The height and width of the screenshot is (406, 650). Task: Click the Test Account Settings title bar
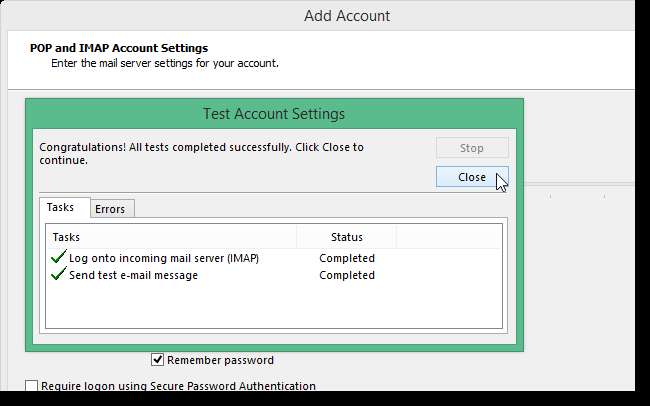pos(274,114)
